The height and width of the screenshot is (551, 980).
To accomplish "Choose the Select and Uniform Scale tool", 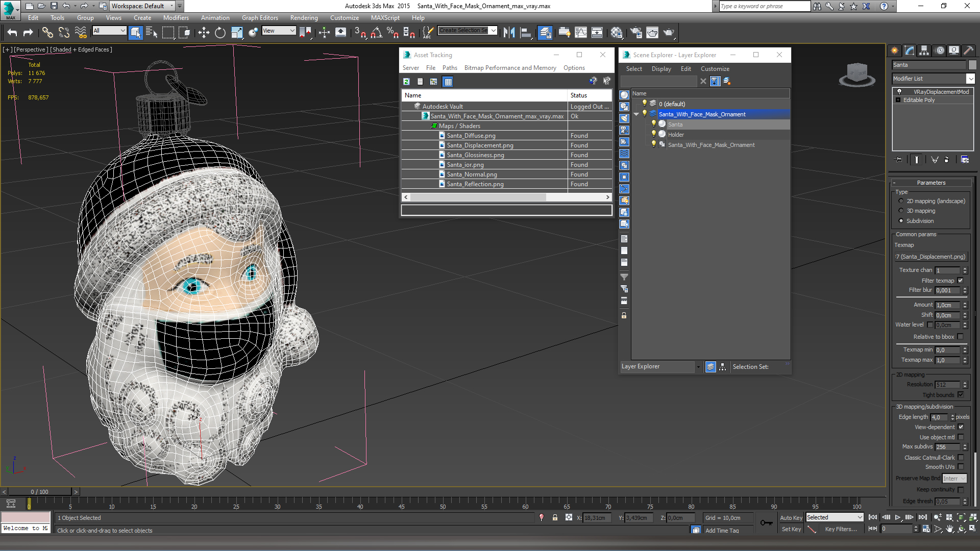I will [237, 33].
